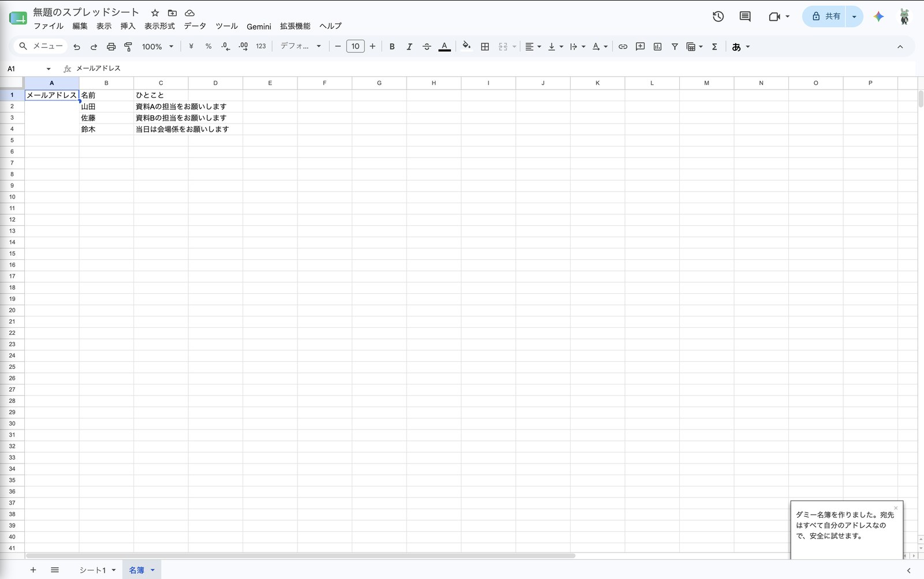Toggle italic formatting
This screenshot has width=924, height=579.
(x=409, y=47)
